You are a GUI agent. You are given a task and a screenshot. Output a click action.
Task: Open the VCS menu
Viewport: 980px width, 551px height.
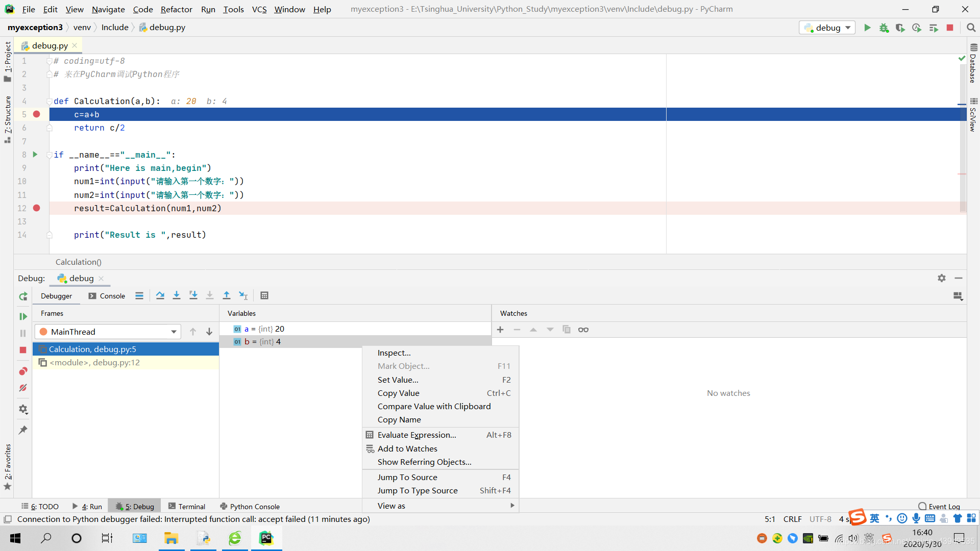259,9
